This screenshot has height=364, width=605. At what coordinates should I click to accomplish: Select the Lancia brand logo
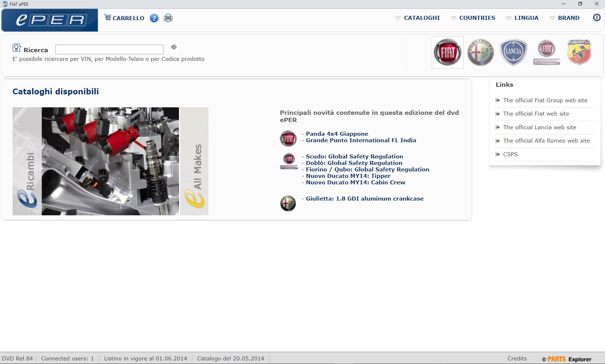pyautogui.click(x=513, y=52)
